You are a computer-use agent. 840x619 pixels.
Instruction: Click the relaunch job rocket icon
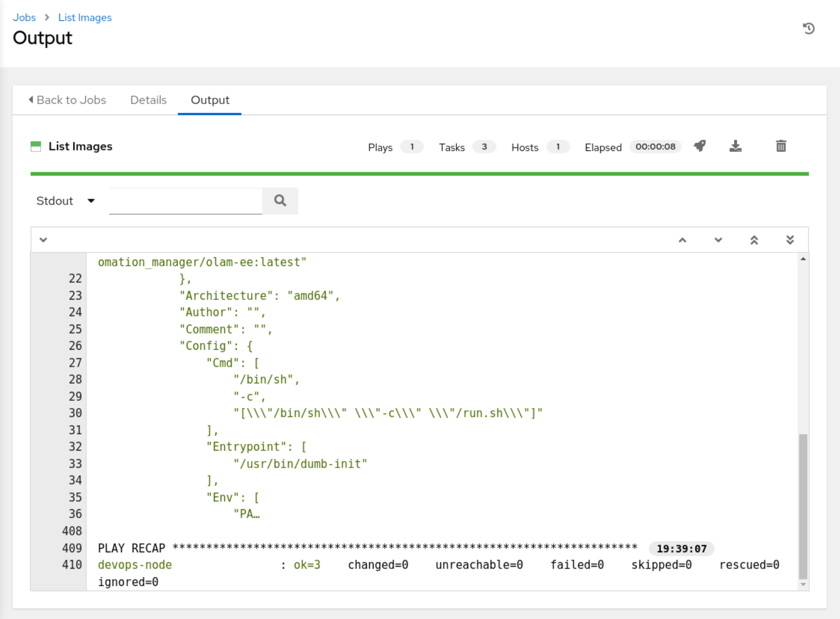tap(700, 146)
